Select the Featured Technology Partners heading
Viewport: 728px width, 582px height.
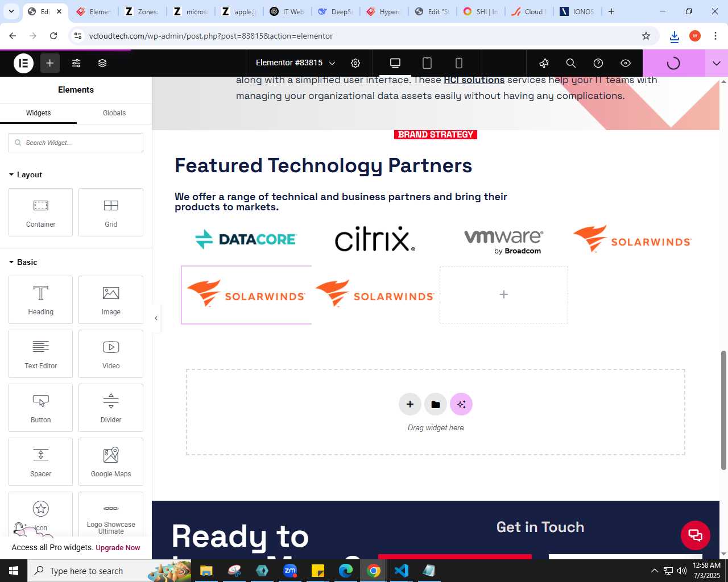[x=323, y=165]
